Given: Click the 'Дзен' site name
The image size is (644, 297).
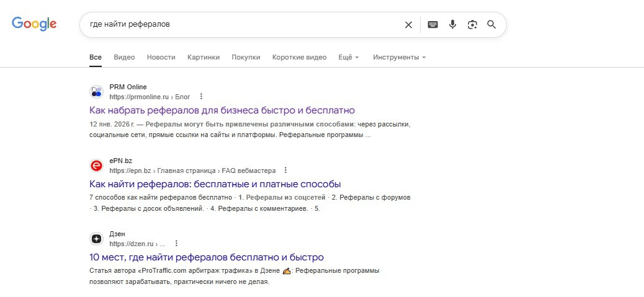Looking at the screenshot, I should [x=117, y=234].
